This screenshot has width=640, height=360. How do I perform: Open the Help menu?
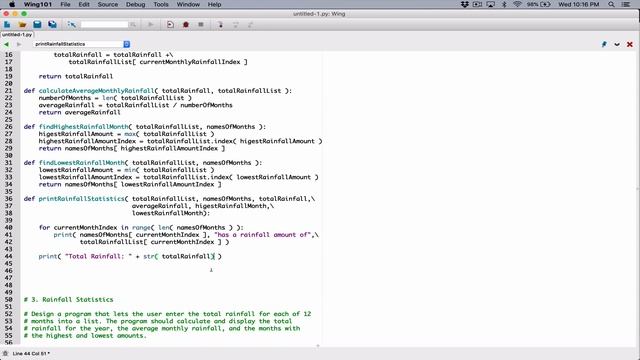click(214, 4)
